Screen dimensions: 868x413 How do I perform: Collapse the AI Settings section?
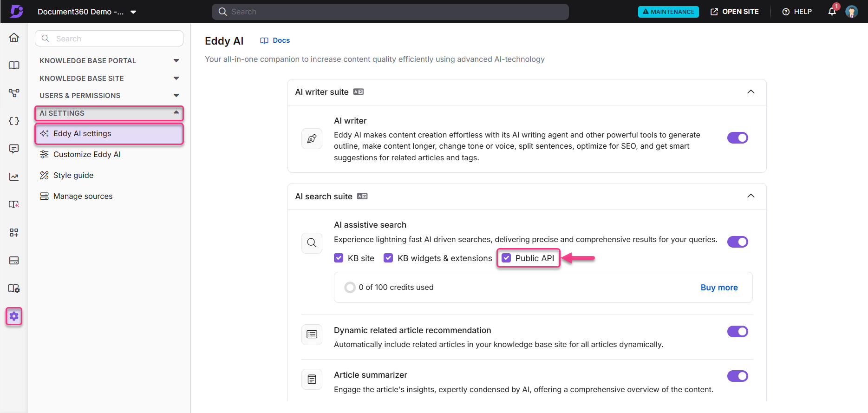[109, 113]
